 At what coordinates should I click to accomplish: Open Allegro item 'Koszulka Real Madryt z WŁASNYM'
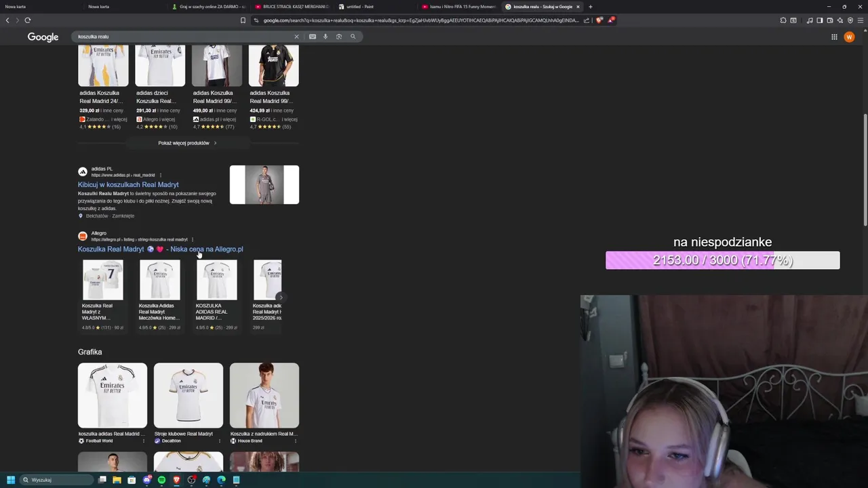(102, 296)
